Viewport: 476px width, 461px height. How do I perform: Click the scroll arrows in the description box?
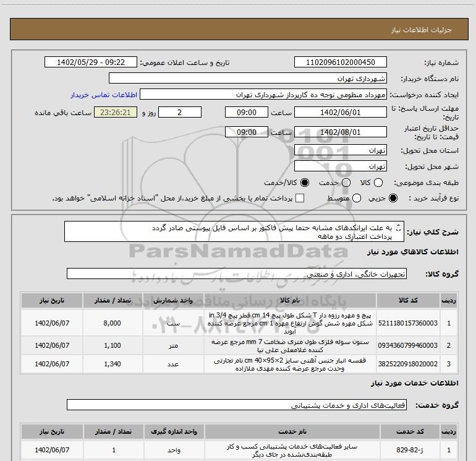tap(399, 228)
